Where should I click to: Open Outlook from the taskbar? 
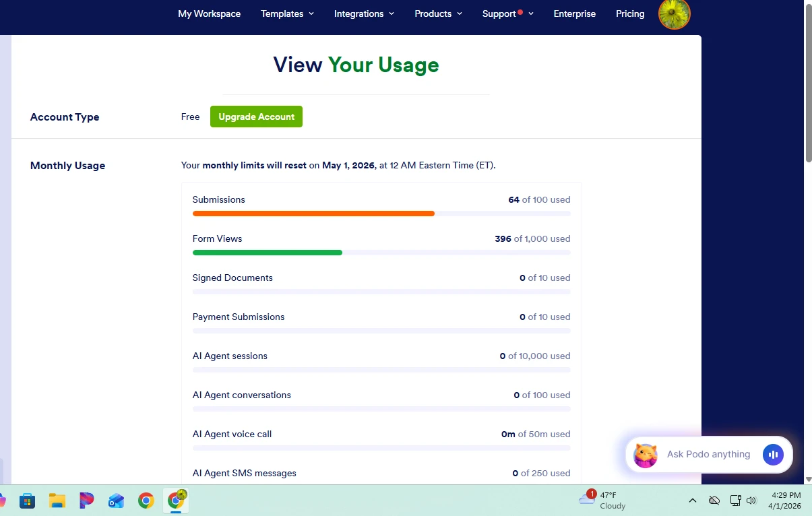click(x=117, y=501)
